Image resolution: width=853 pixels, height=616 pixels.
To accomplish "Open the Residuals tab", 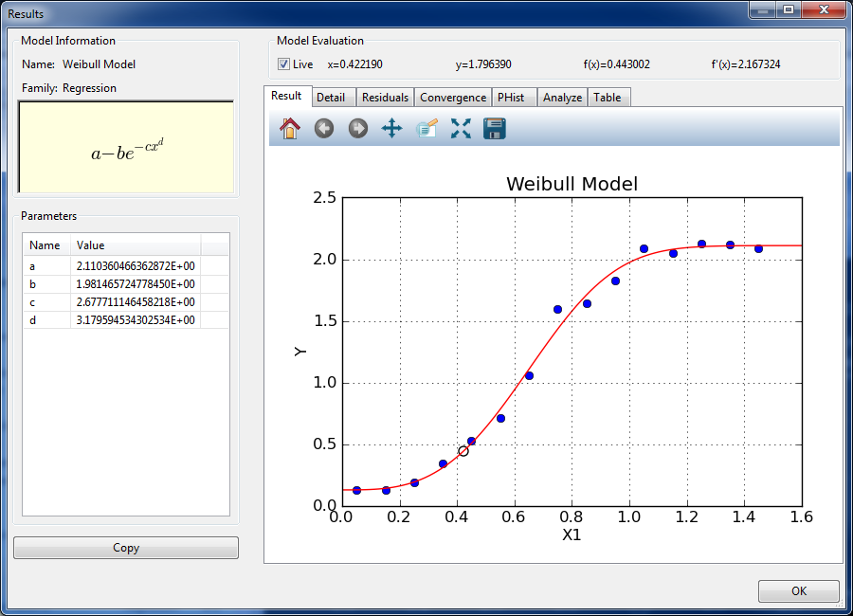I will 385,98.
